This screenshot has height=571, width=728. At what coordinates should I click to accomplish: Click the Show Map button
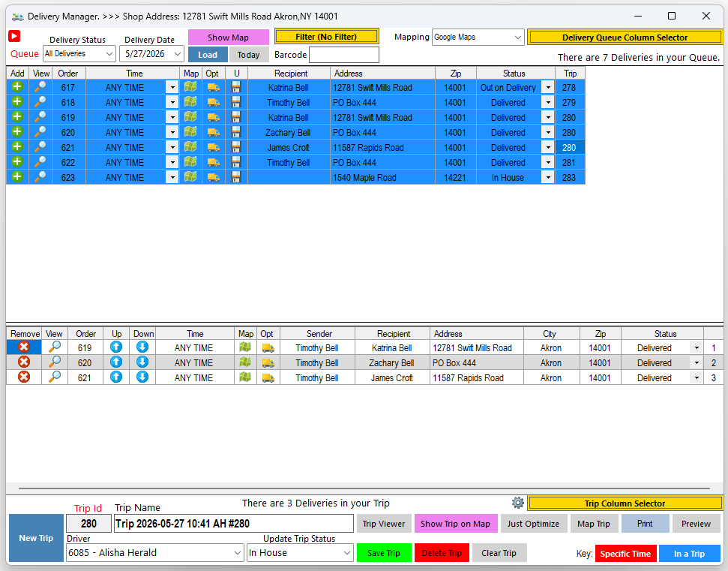pos(229,38)
